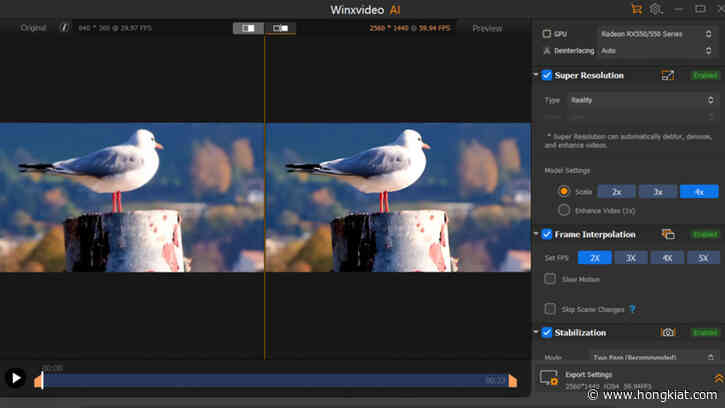Click the Frame Interpolation Enabled badge
The height and width of the screenshot is (408, 725).
705,235
